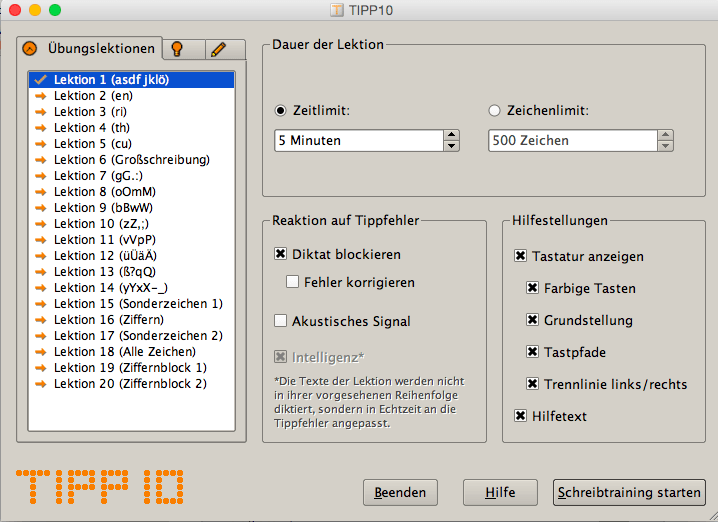Select Lektion 17 (Sonderzeichen 2)
This screenshot has height=522, width=718.
(131, 336)
